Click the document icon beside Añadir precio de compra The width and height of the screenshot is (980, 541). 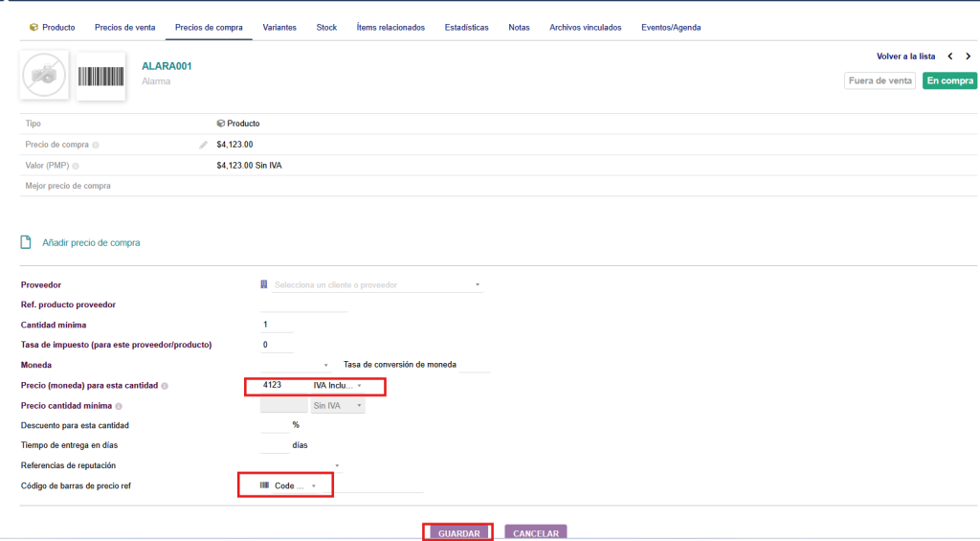coord(27,243)
